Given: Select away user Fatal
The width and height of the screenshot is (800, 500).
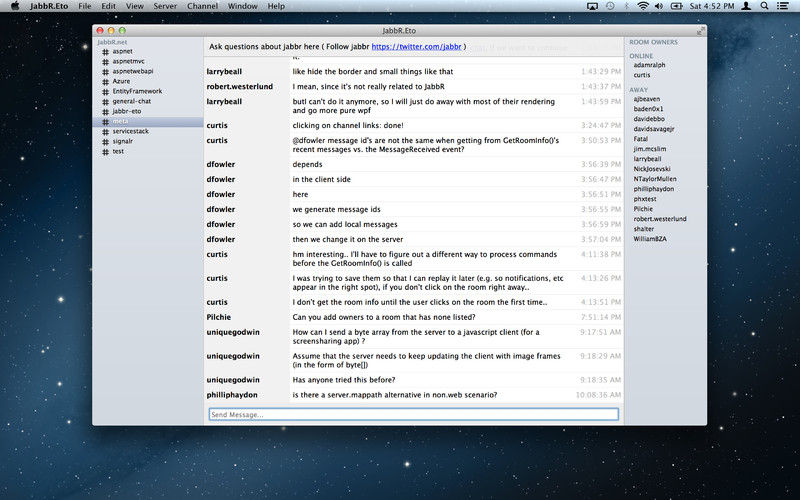Looking at the screenshot, I should click(640, 139).
